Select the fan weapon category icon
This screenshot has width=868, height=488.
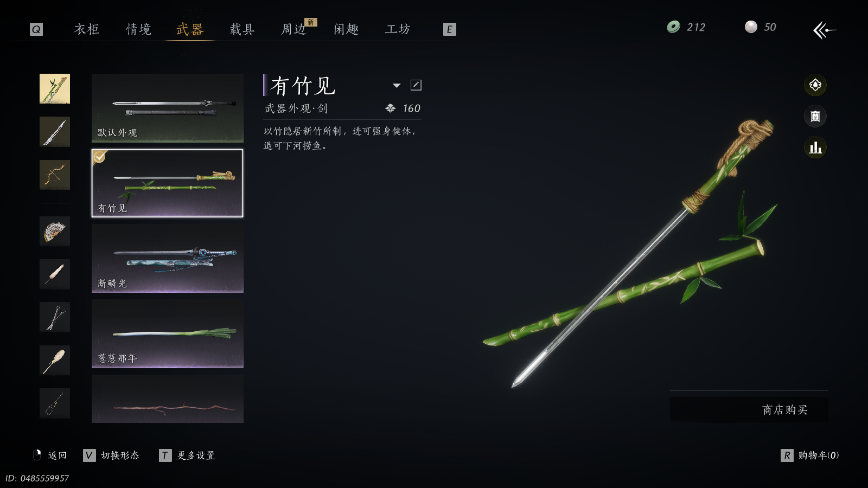point(55,231)
